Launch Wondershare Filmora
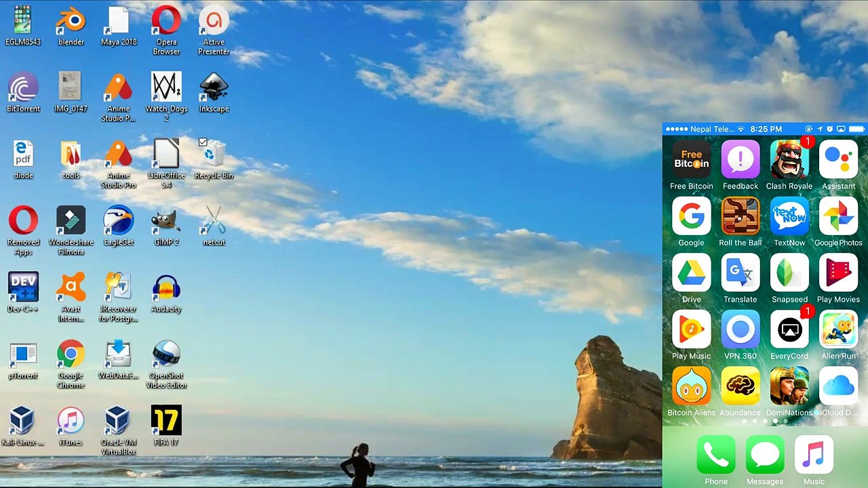The height and width of the screenshot is (488, 868). 71,221
